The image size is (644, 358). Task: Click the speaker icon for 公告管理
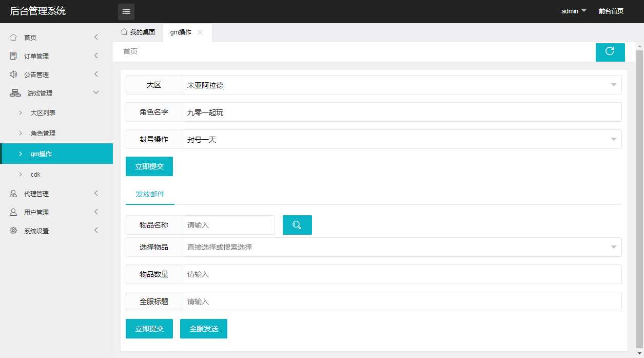(x=12, y=74)
